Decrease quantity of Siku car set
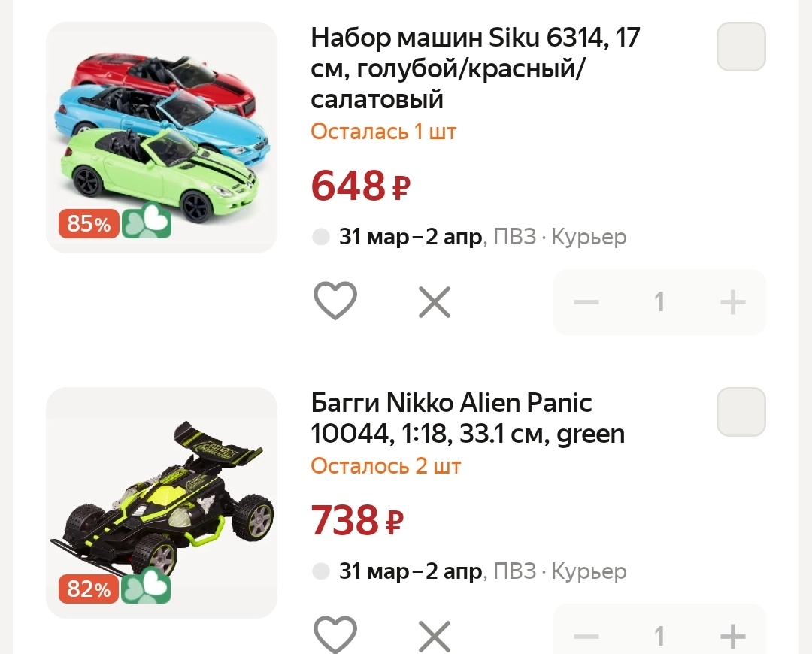812x654 pixels. [x=586, y=302]
